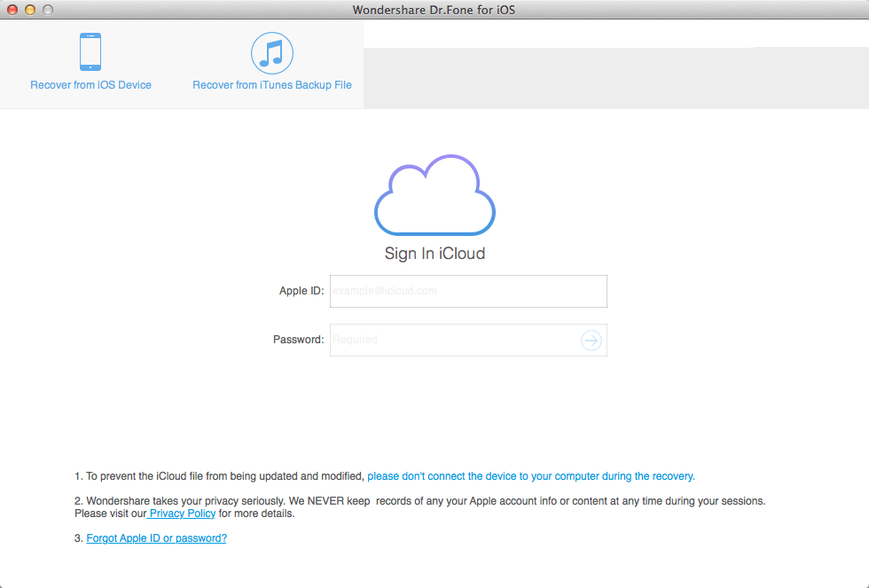The image size is (869, 588).
Task: Click the gray zoom window button
Action: [x=48, y=10]
